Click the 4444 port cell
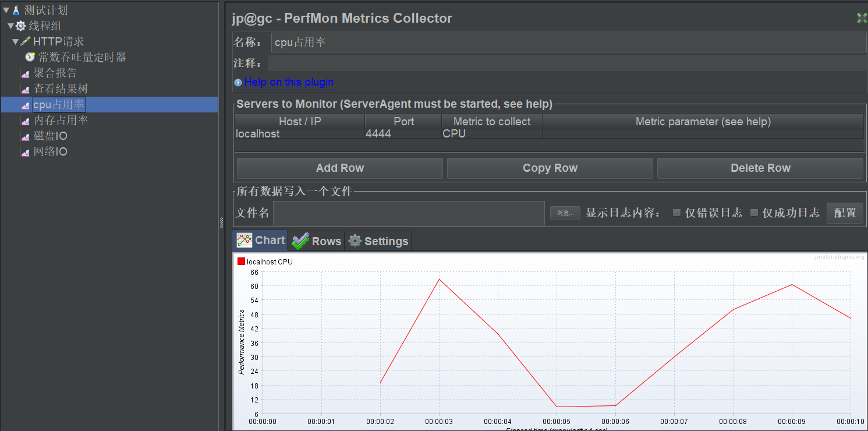The height and width of the screenshot is (431, 868). [403, 134]
